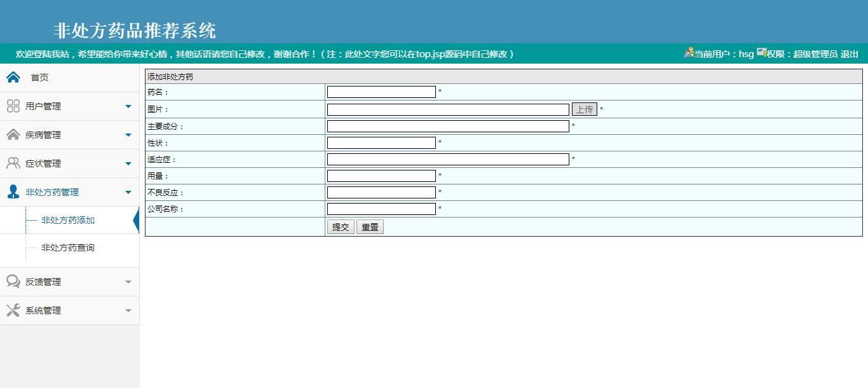This screenshot has height=388, width=868.
Task: Click the 用户管理 grid icon
Action: click(x=13, y=106)
